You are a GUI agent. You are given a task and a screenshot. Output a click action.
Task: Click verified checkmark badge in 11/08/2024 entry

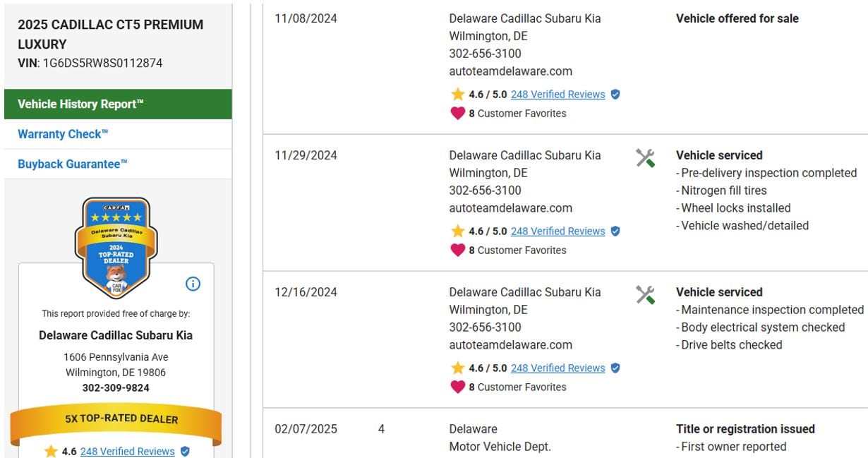[x=615, y=94]
